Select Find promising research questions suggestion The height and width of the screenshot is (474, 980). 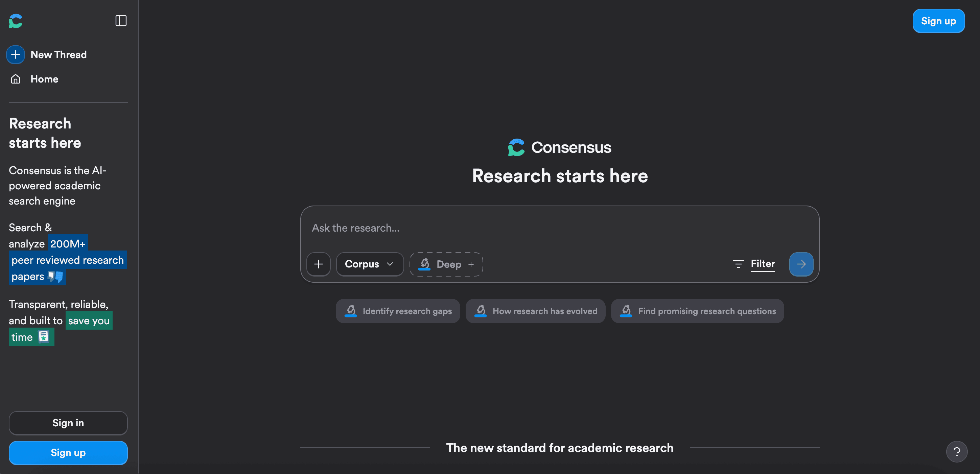(697, 311)
